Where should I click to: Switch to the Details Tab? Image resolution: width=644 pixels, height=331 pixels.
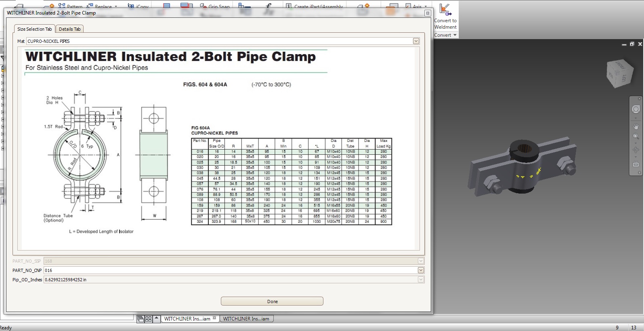pos(70,29)
